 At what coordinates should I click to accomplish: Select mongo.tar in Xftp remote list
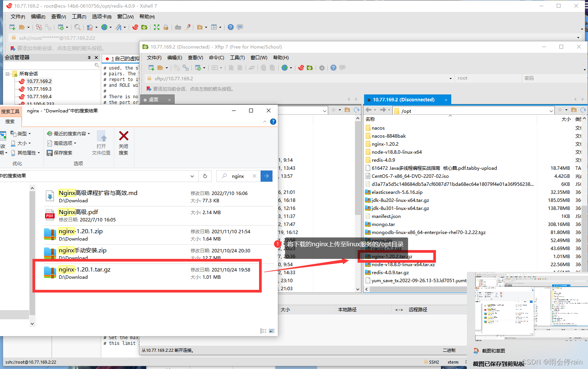[x=383, y=224]
